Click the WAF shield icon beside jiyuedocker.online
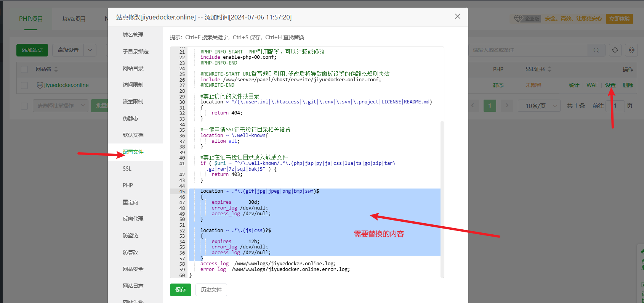Viewport: 644px width, 303px height. tap(40, 85)
